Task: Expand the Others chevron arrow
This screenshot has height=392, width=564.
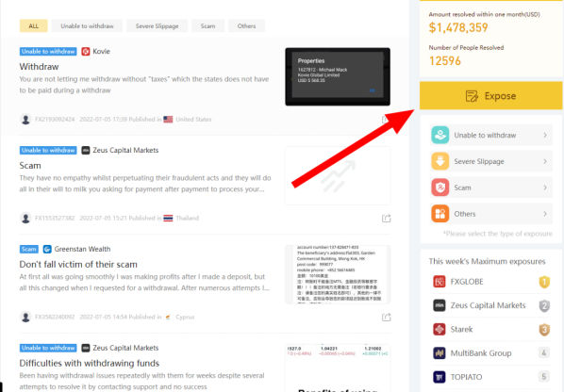Action: [x=545, y=214]
